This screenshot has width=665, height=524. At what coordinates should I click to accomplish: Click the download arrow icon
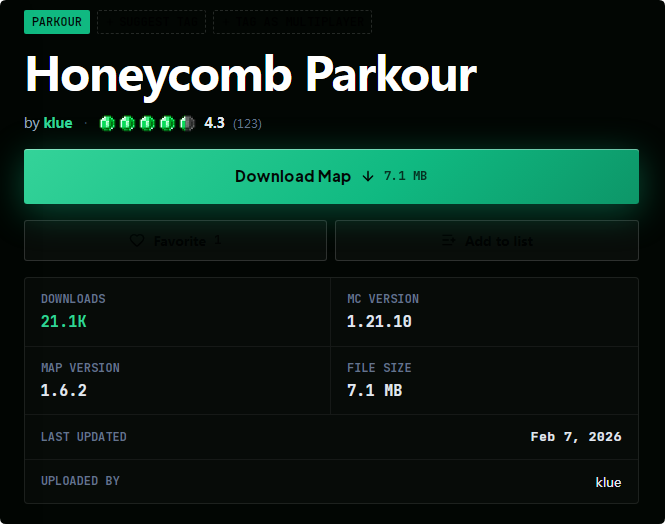[x=368, y=176]
